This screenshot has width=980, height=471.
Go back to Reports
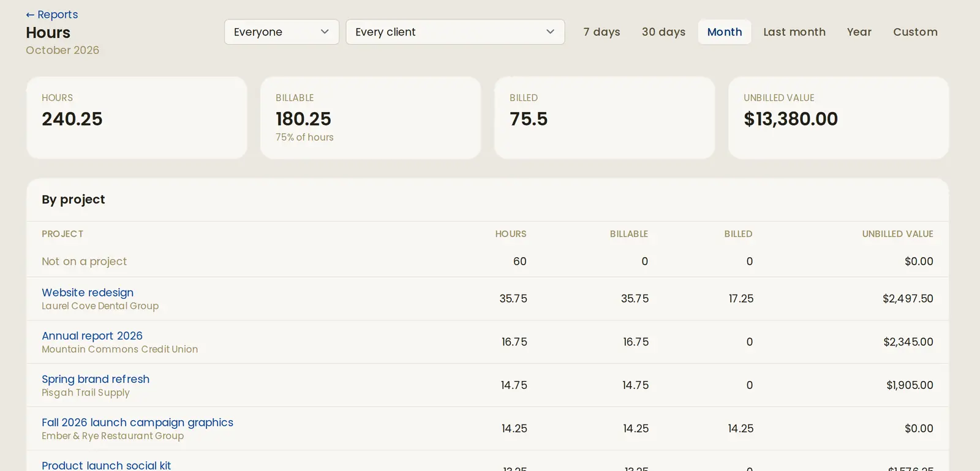coord(52,15)
